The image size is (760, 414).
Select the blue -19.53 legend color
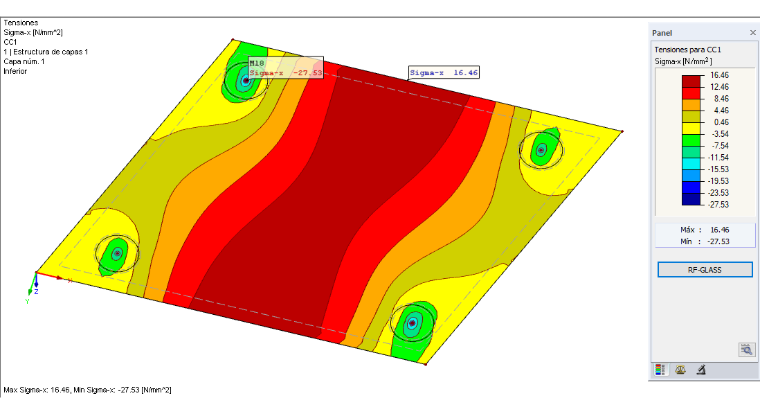(691, 187)
